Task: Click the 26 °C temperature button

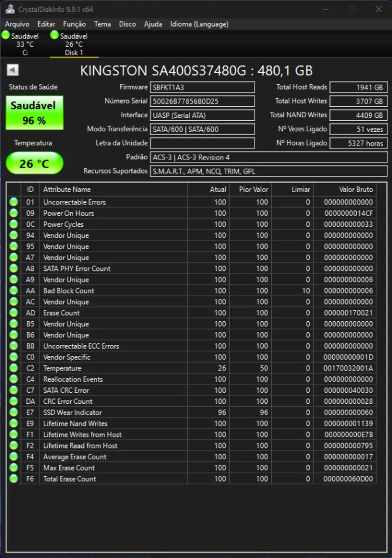Action: (x=34, y=163)
